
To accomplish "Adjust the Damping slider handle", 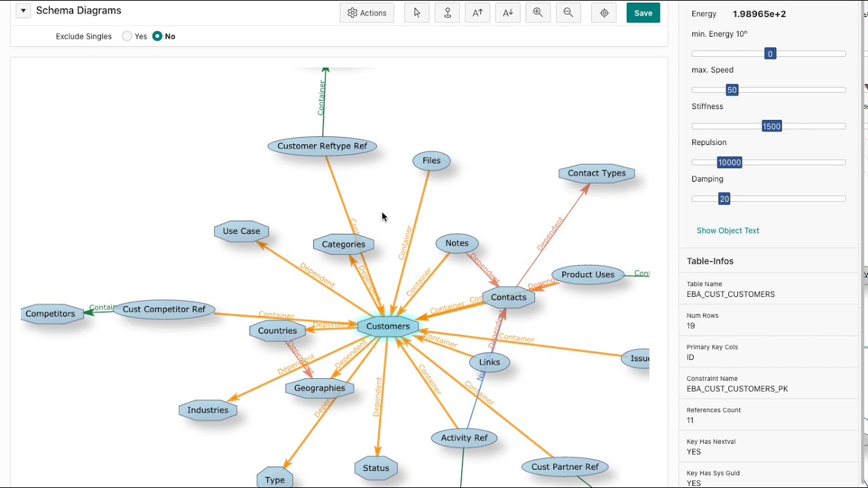I will point(724,199).
